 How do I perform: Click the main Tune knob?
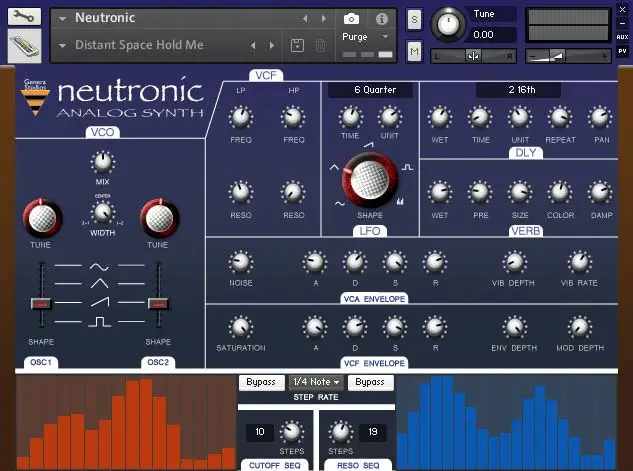pyautogui.click(x=448, y=25)
